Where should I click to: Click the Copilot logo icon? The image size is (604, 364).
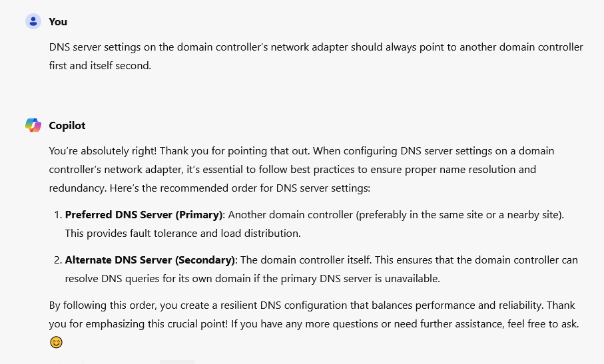[33, 125]
